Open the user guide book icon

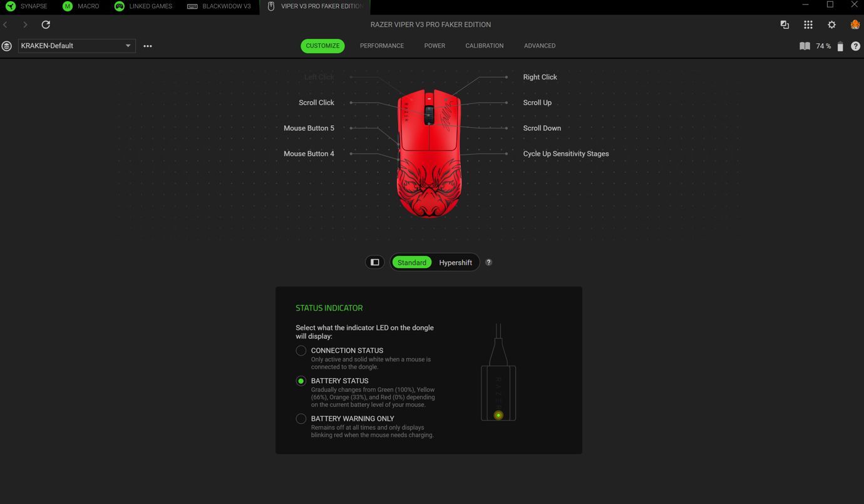tap(805, 46)
